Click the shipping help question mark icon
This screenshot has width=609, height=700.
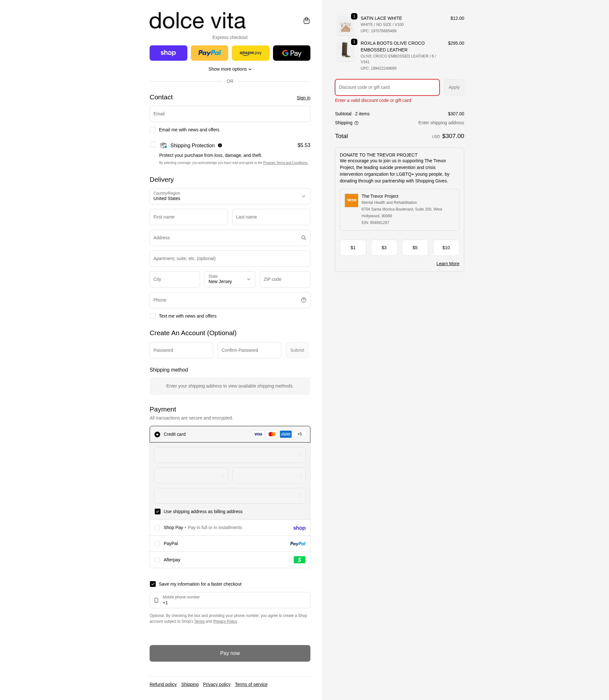(x=356, y=123)
